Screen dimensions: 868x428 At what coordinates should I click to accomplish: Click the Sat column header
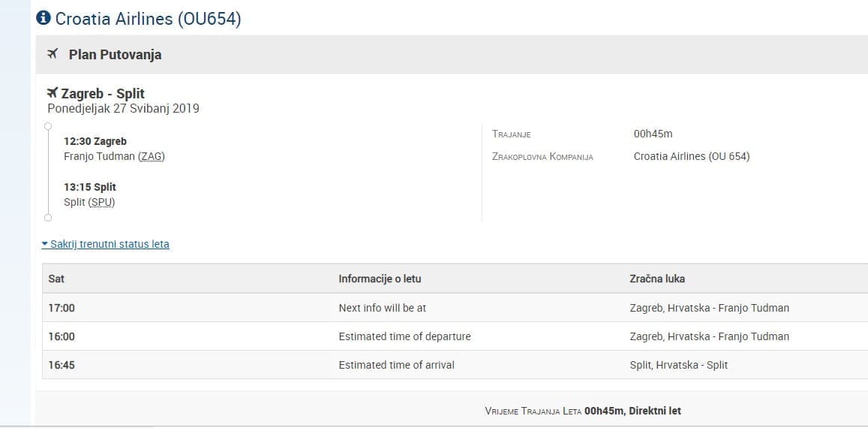point(56,279)
